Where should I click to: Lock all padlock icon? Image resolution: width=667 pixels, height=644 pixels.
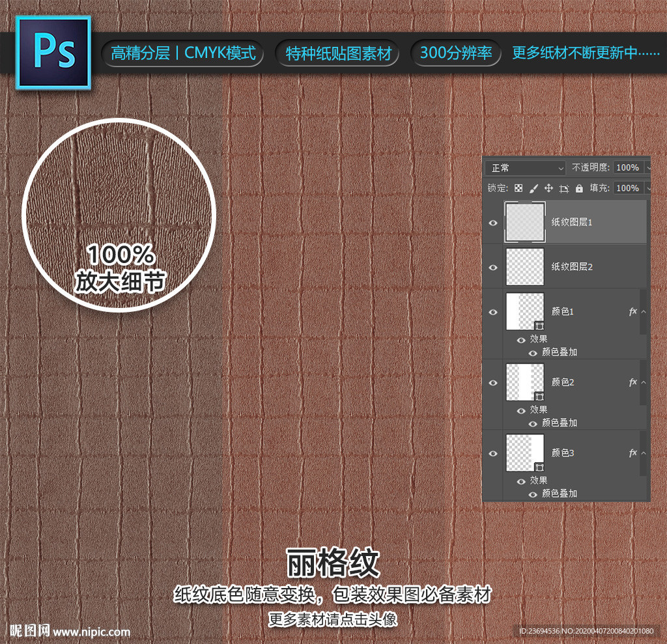pyautogui.click(x=579, y=188)
